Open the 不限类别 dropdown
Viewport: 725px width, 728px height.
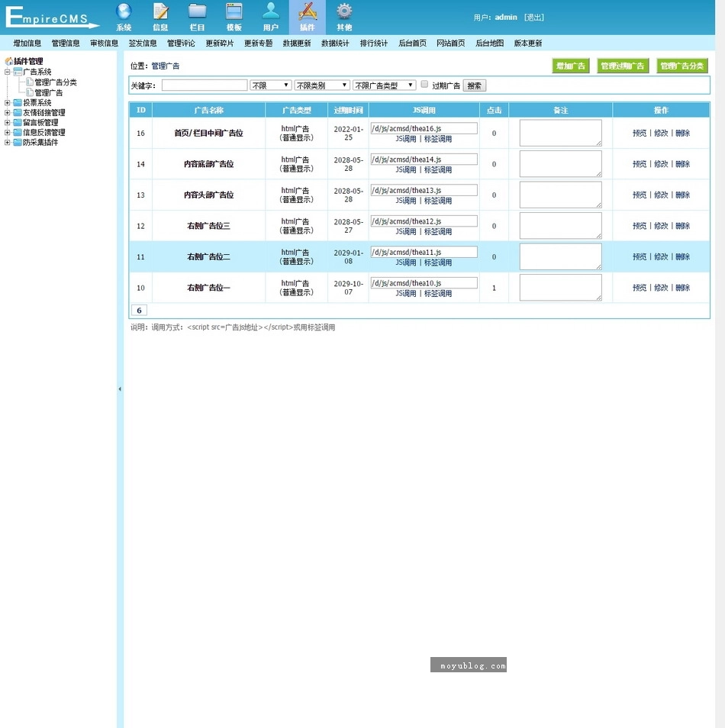point(322,85)
